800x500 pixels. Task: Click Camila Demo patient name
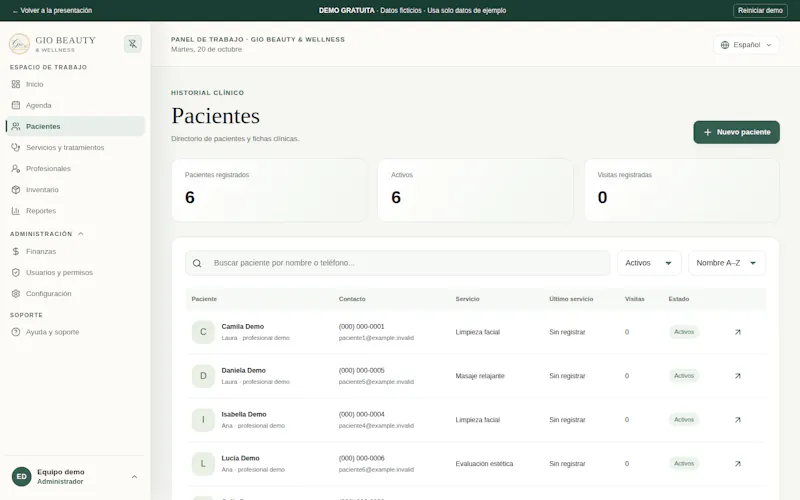(242, 327)
